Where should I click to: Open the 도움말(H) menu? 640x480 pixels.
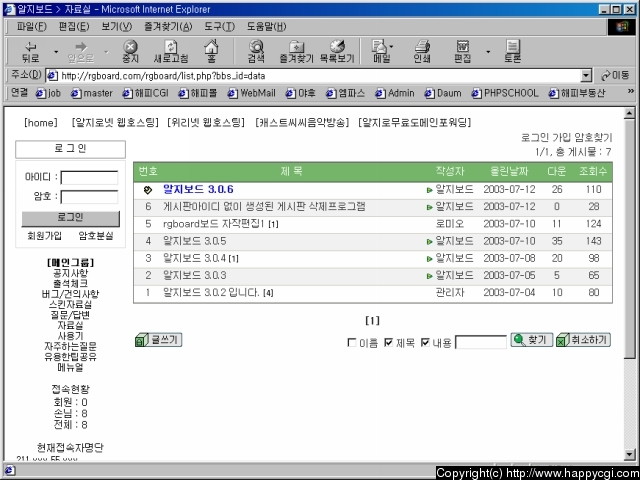pos(267,27)
